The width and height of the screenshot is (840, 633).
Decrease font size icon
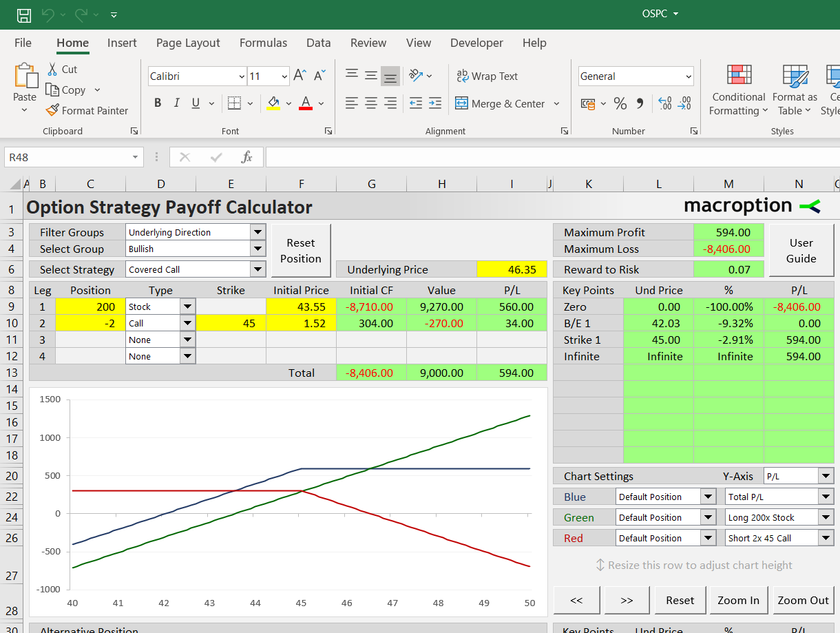[320, 76]
